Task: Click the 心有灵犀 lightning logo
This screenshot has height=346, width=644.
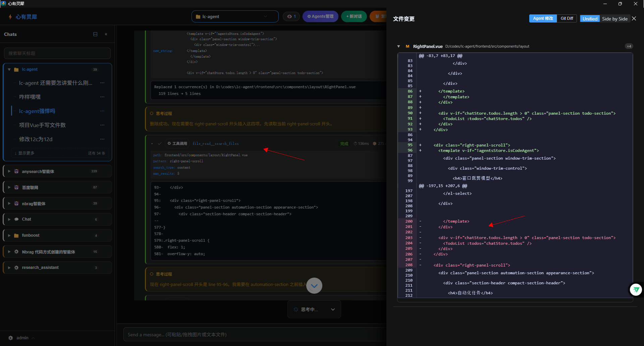Action: [x=10, y=17]
